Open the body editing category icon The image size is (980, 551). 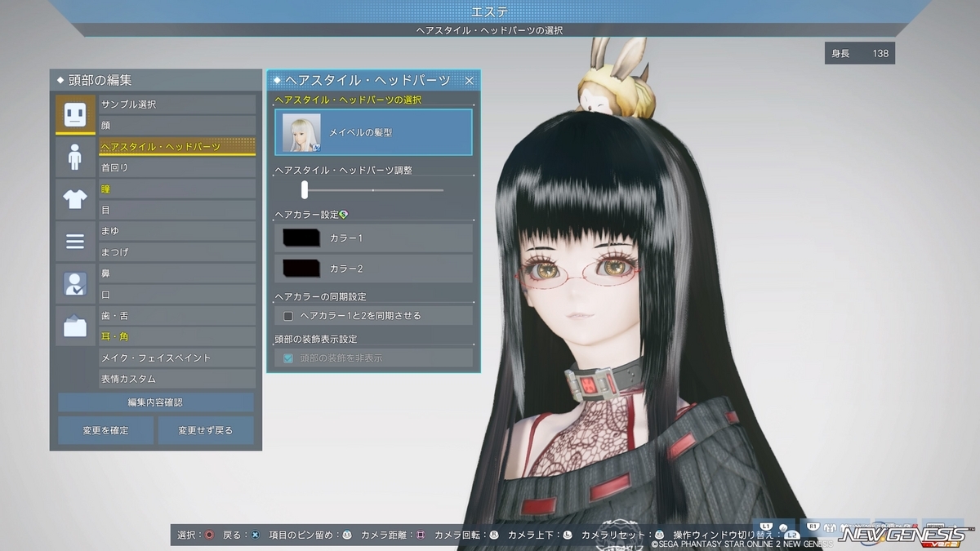pos(75,157)
